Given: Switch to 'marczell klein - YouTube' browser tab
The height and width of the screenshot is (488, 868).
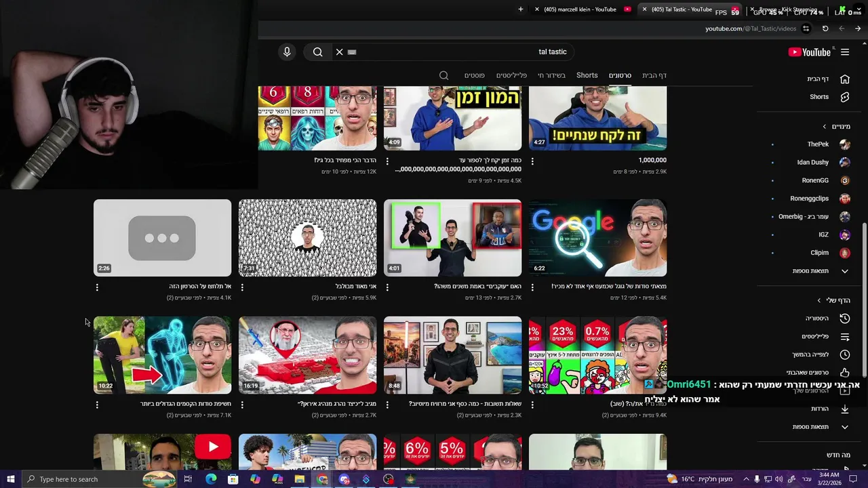Looking at the screenshot, I should [583, 9].
